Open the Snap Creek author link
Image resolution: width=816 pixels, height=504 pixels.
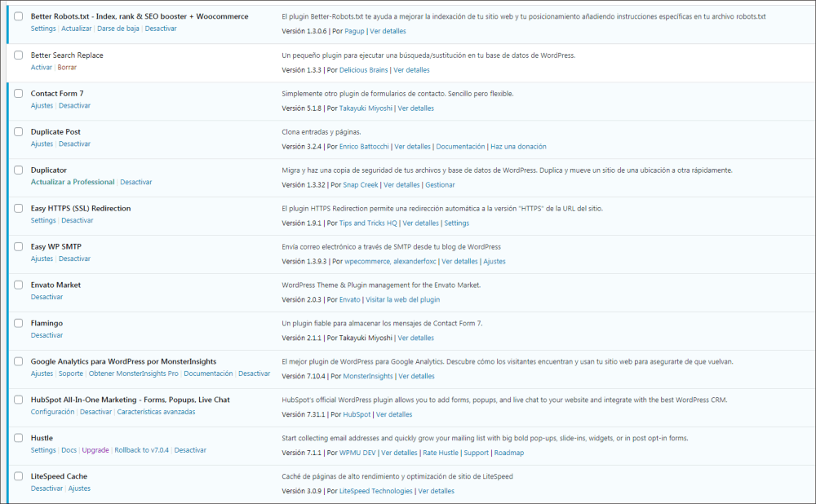pyautogui.click(x=361, y=184)
